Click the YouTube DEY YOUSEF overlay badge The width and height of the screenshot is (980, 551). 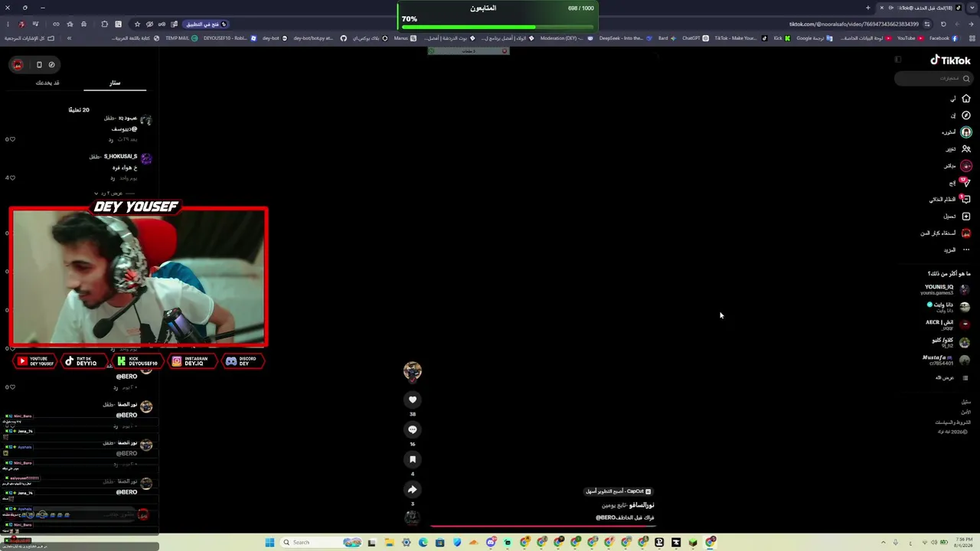[35, 361]
